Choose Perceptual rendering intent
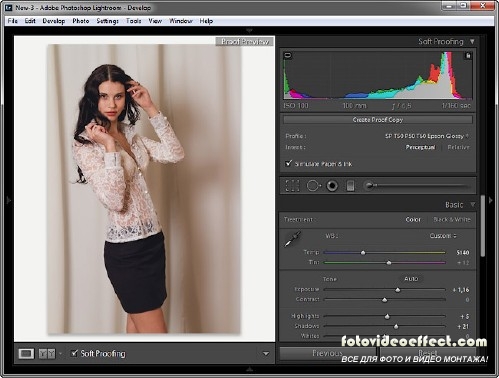This screenshot has width=499, height=378. tap(420, 147)
